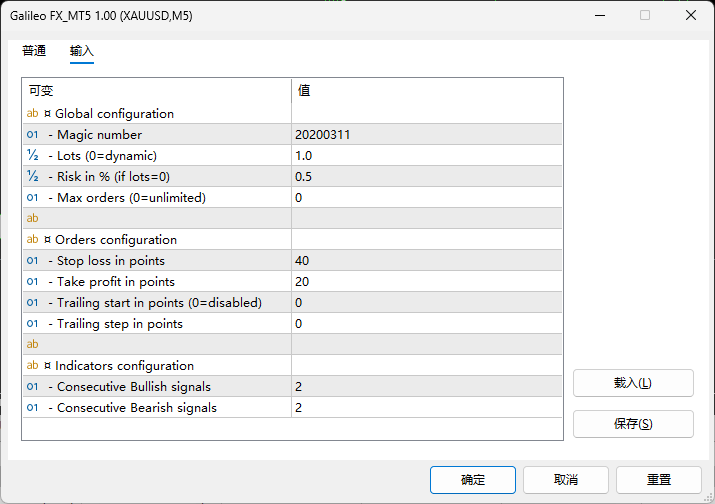The width and height of the screenshot is (715, 504).
Task: Click the integer icon beside Magic number
Action: [32, 135]
